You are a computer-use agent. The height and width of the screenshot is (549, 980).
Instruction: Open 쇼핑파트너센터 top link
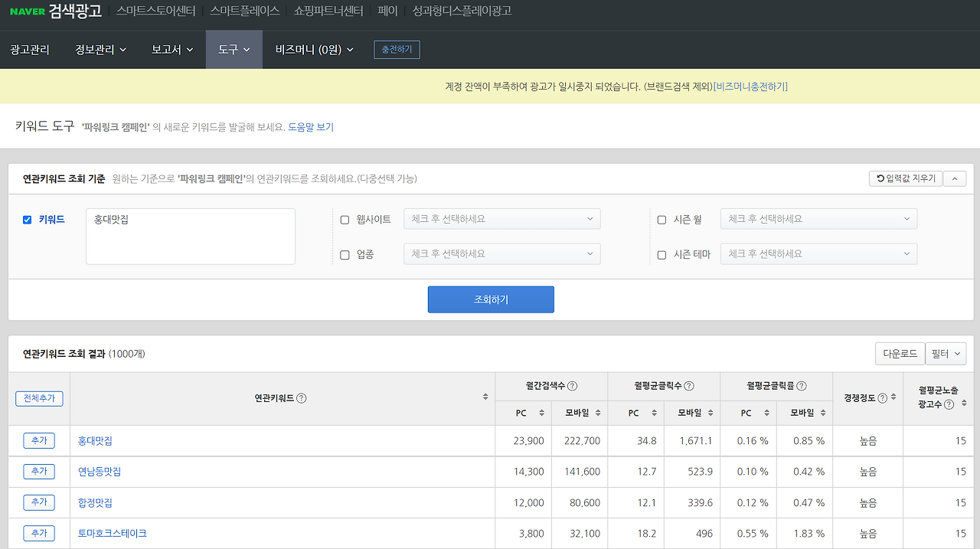[x=328, y=11]
